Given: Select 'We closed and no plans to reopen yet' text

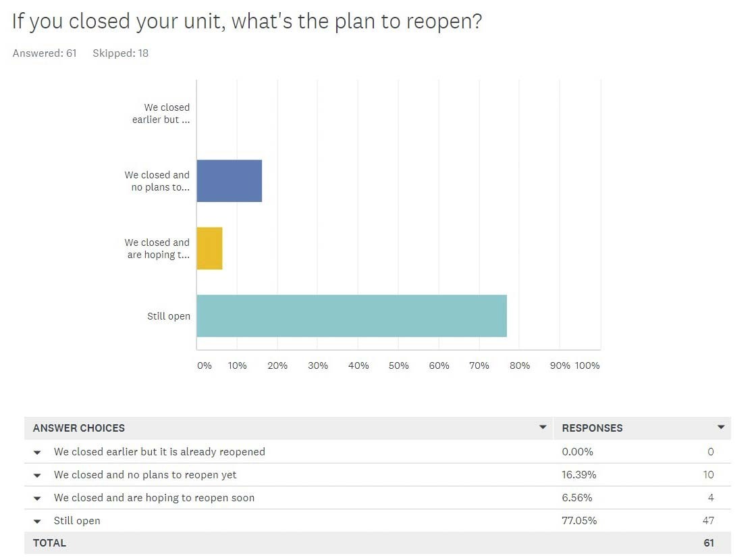Looking at the screenshot, I should click(x=145, y=475).
